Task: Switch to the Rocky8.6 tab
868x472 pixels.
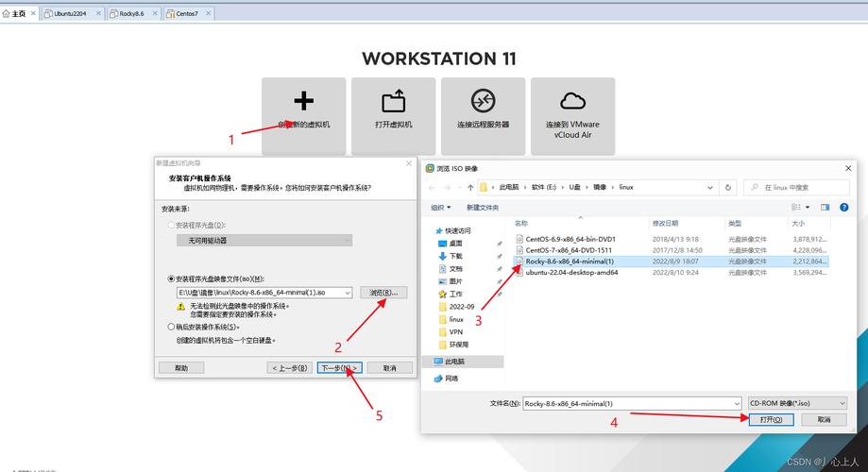Action: pos(131,14)
